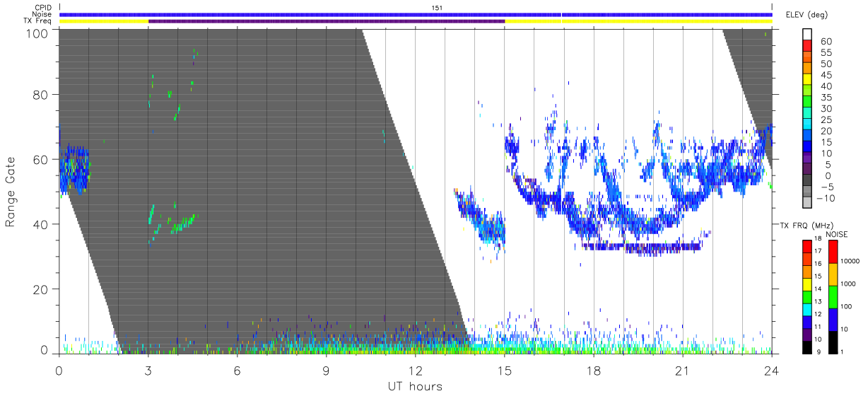The height and width of the screenshot is (401, 868).
Task: Click the 'TX Freq' row label
Action: click(x=38, y=21)
